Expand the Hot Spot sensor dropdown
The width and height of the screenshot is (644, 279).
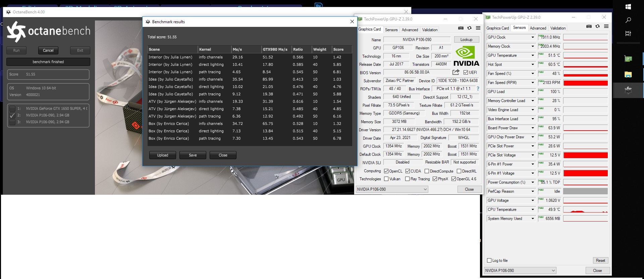[x=533, y=64]
